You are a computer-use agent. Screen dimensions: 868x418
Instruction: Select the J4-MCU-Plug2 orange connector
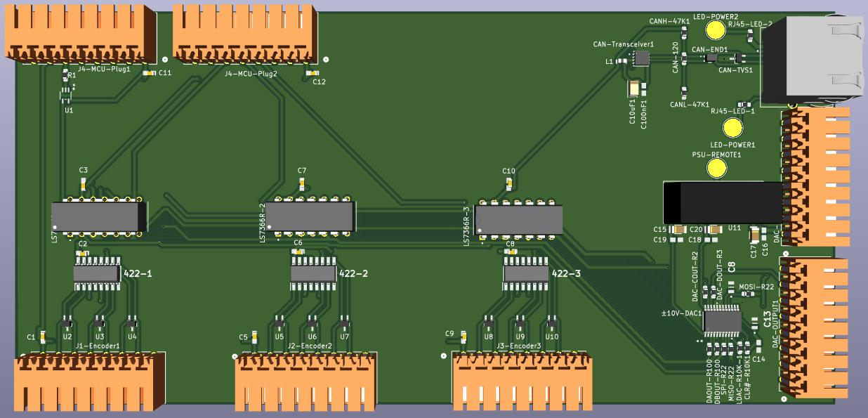point(245,34)
